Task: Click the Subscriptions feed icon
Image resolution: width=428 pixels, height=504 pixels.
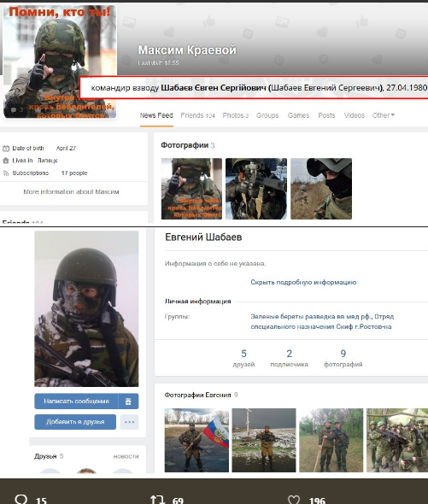Action: (6, 173)
